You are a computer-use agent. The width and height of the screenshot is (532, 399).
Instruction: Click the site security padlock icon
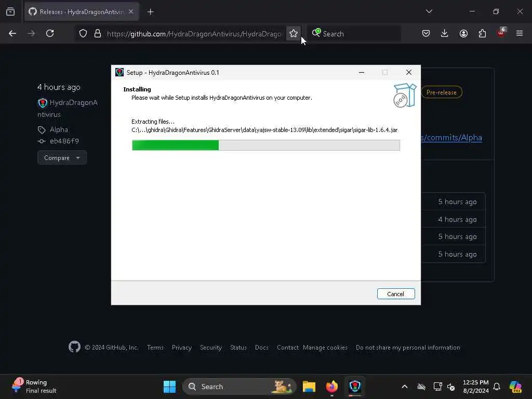[98, 34]
